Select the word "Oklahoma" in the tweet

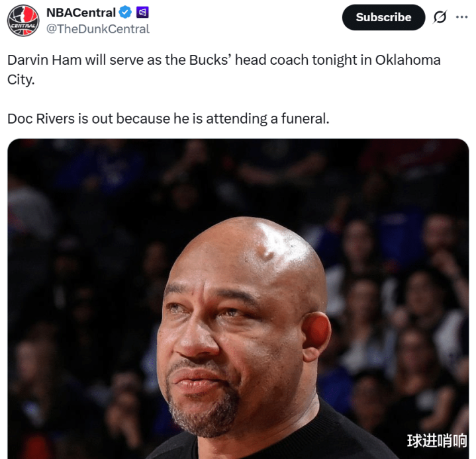(x=408, y=60)
